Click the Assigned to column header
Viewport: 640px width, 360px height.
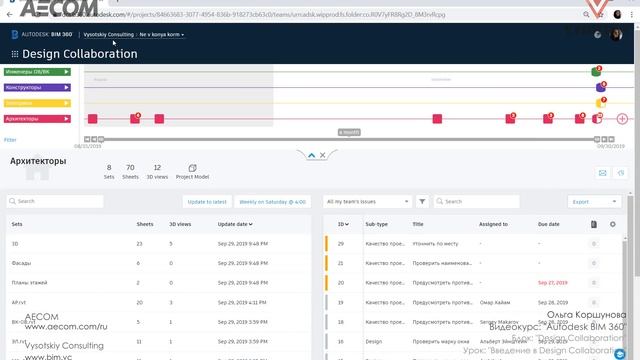493,224
